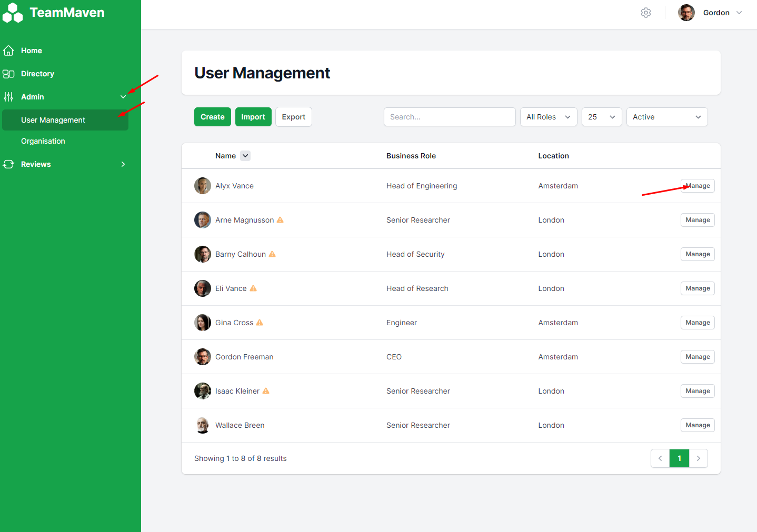This screenshot has height=532, width=757.
Task: Click the TeamMaven hexagon logo
Action: pyautogui.click(x=13, y=13)
